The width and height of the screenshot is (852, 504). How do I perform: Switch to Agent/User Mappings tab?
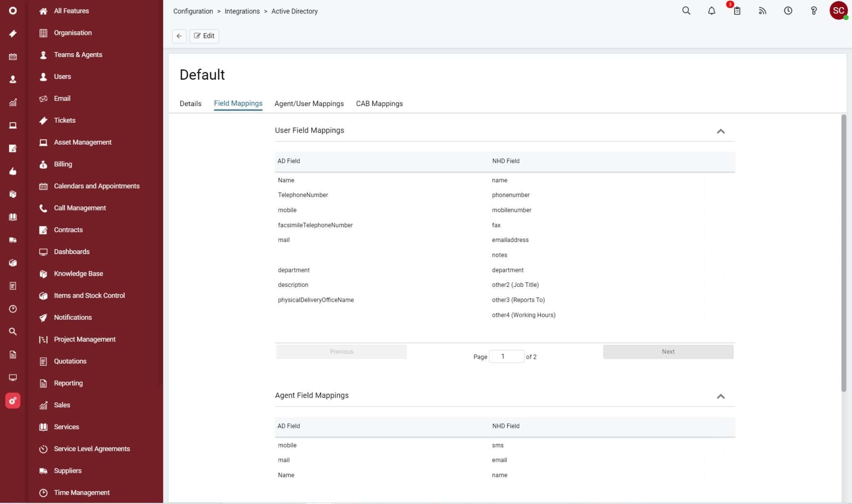309,104
